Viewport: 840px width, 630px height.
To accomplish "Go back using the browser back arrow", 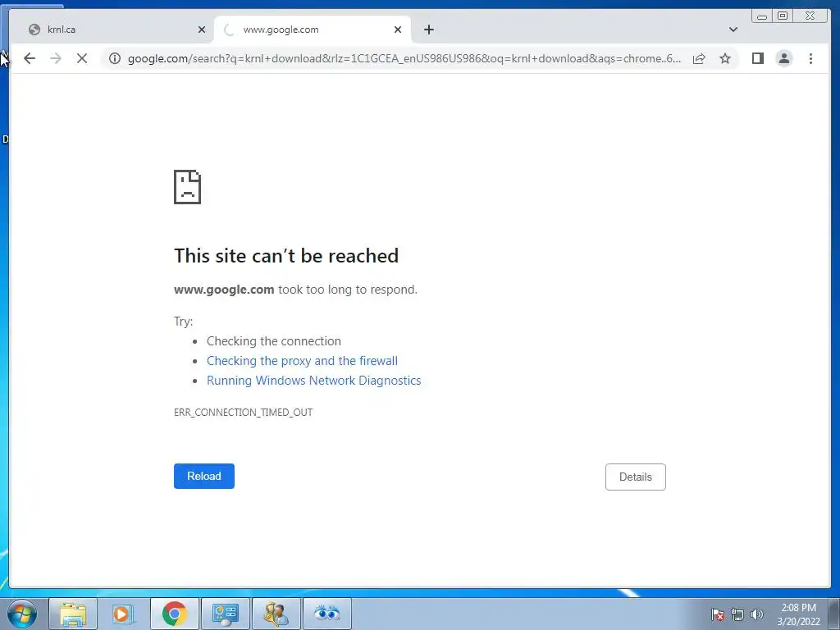I will [x=30, y=58].
